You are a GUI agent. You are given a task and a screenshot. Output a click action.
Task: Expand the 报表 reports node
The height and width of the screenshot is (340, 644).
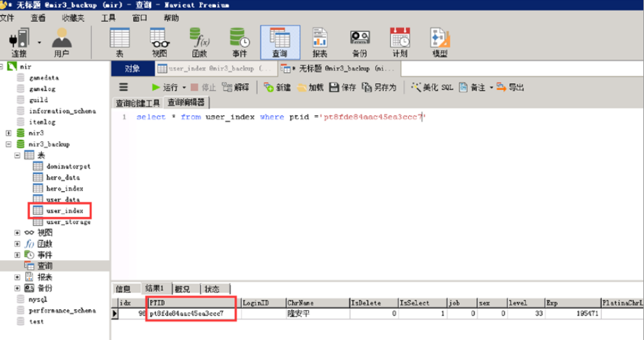click(17, 277)
